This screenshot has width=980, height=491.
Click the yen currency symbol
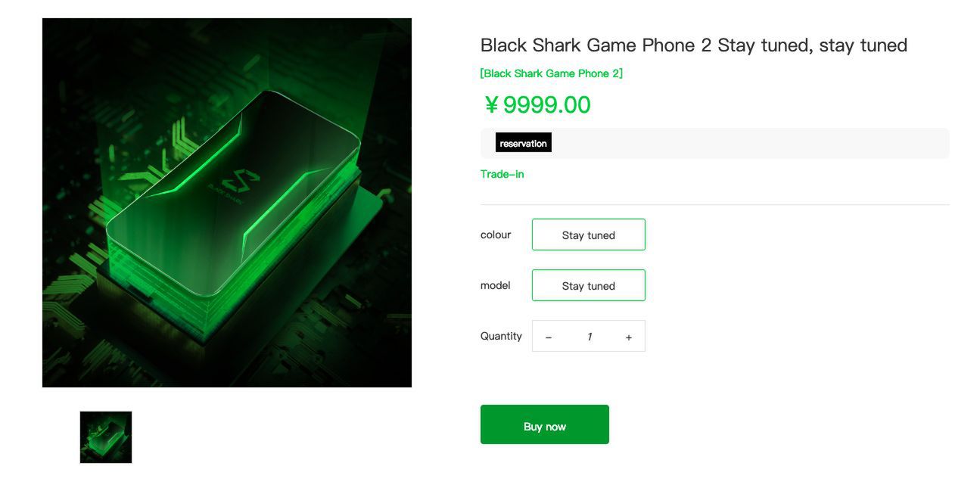pos(491,105)
